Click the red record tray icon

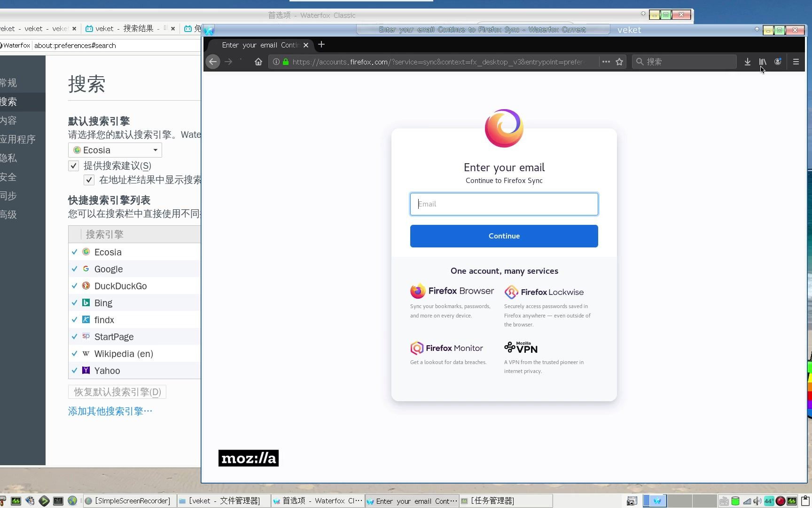pyautogui.click(x=781, y=501)
